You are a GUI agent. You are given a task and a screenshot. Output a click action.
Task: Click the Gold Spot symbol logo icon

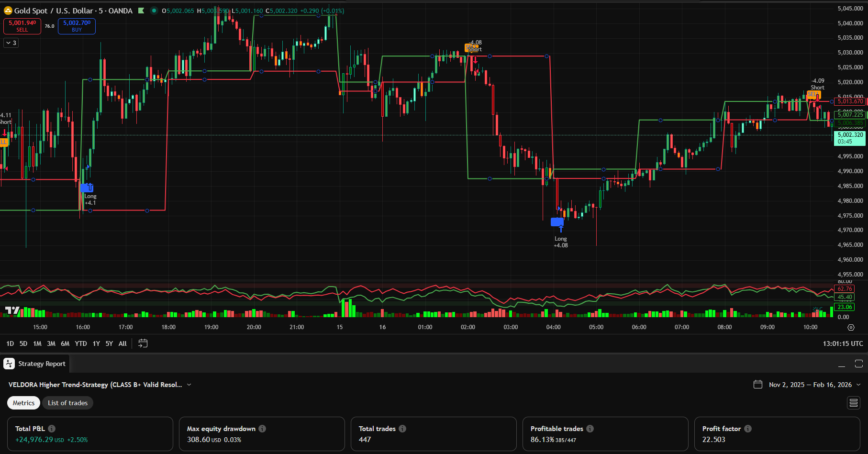[x=8, y=11]
